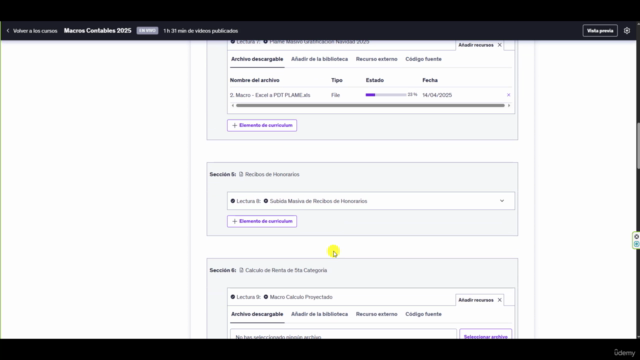640x360 pixels.
Task: Click EN VIVO badge next to course title
Action: [x=147, y=31]
